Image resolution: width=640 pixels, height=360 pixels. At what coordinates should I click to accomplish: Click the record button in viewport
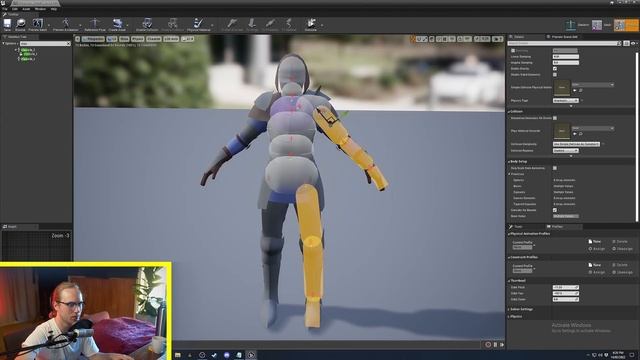point(488,344)
